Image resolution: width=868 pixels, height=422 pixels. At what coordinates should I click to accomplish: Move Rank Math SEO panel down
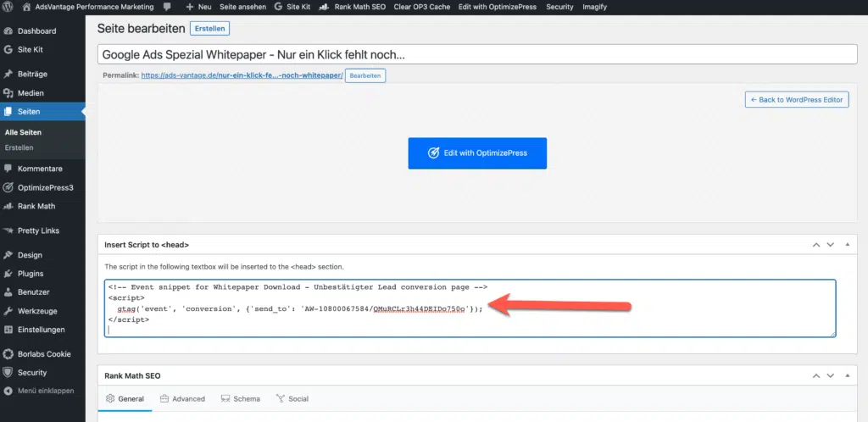pos(831,376)
